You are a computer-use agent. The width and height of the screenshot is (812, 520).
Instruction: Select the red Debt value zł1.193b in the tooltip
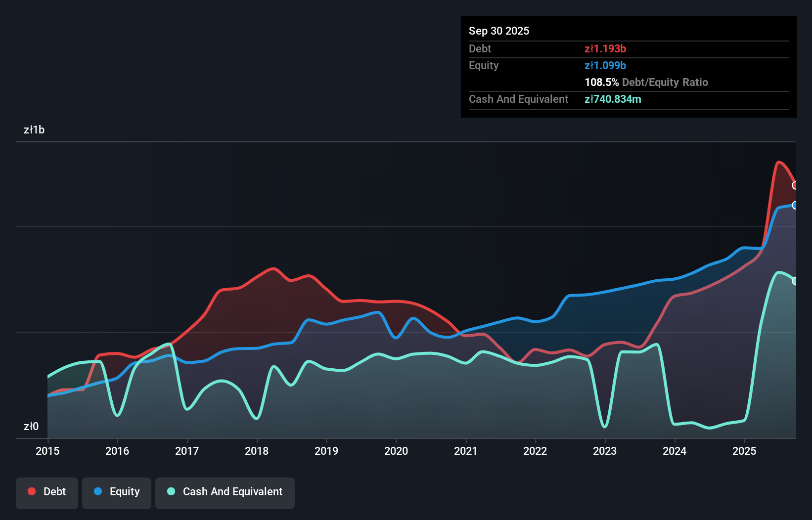[x=605, y=48]
